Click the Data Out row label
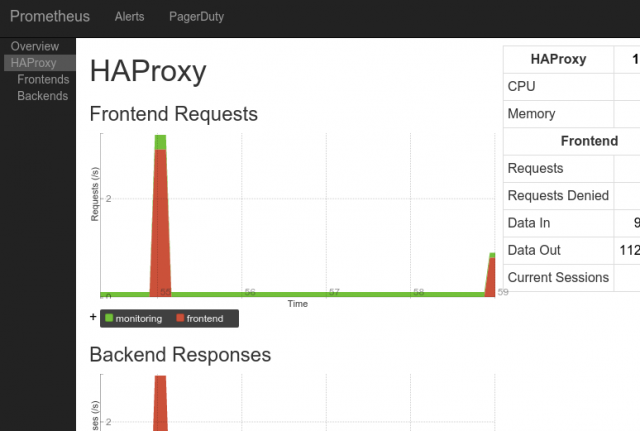Image resolution: width=640 pixels, height=431 pixels. 534,250
